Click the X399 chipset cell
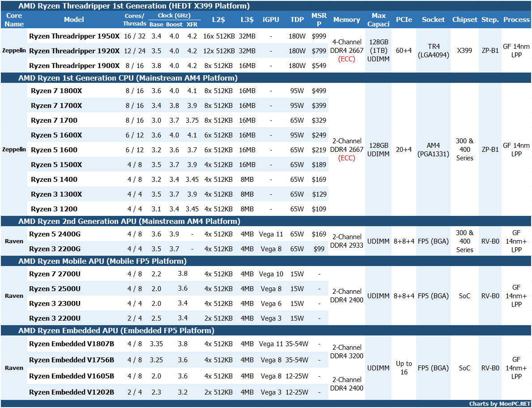532x408 pixels. click(464, 51)
